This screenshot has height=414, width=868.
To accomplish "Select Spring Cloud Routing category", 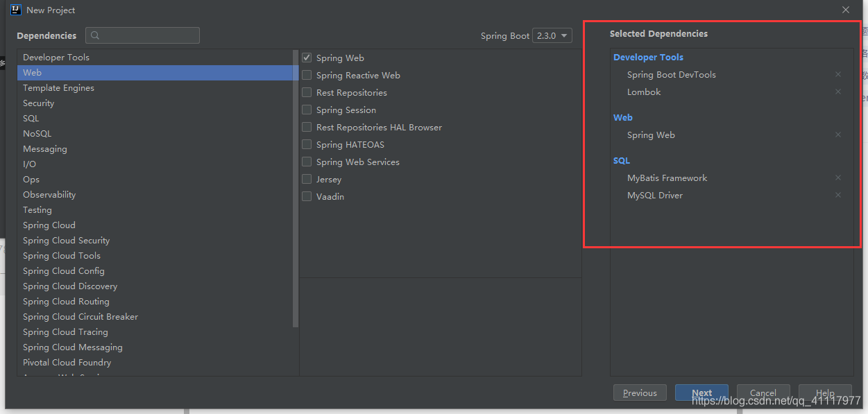I will tap(155, 301).
